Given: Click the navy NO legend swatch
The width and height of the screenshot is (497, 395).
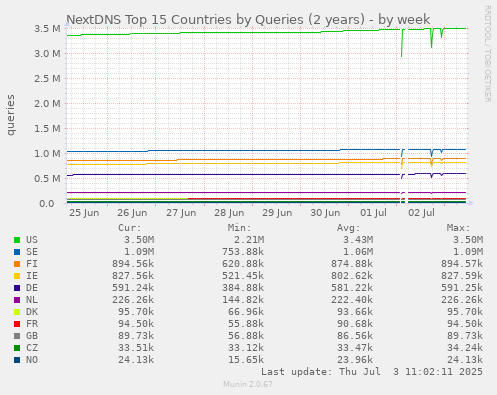Looking at the screenshot, I should click(x=17, y=360).
